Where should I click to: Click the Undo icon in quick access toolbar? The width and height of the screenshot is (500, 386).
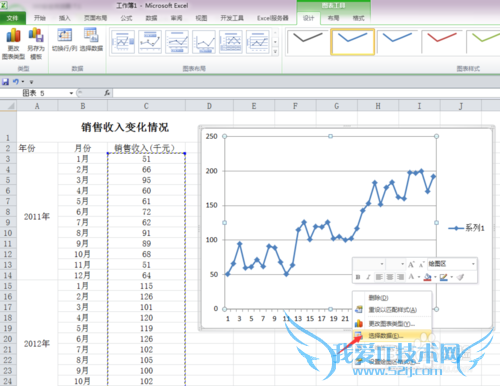coord(15,82)
